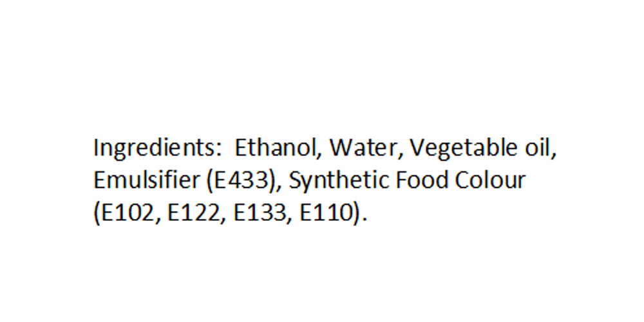The width and height of the screenshot is (644, 322).
Task: Click the colour code "E102"
Action: pyautogui.click(x=126, y=214)
